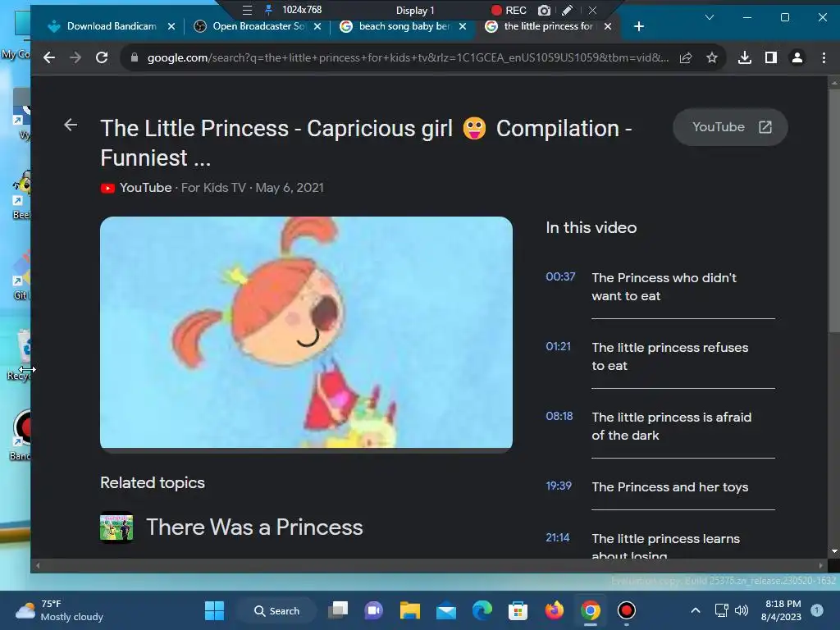
Task: Close the little princess tab
Action: pyautogui.click(x=608, y=26)
